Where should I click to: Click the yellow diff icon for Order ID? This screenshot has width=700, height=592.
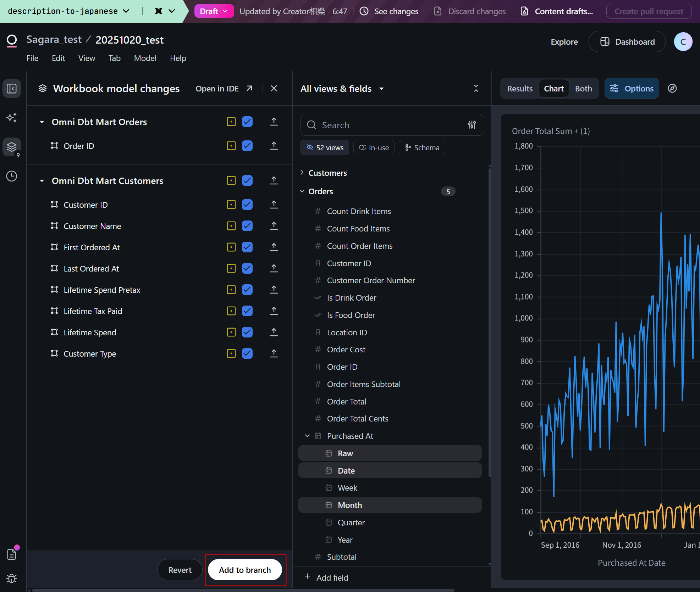[231, 146]
